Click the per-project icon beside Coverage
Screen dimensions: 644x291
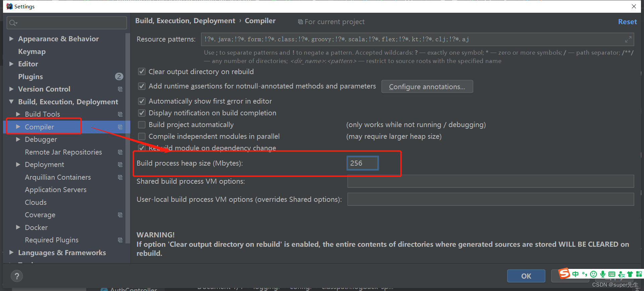click(x=120, y=215)
